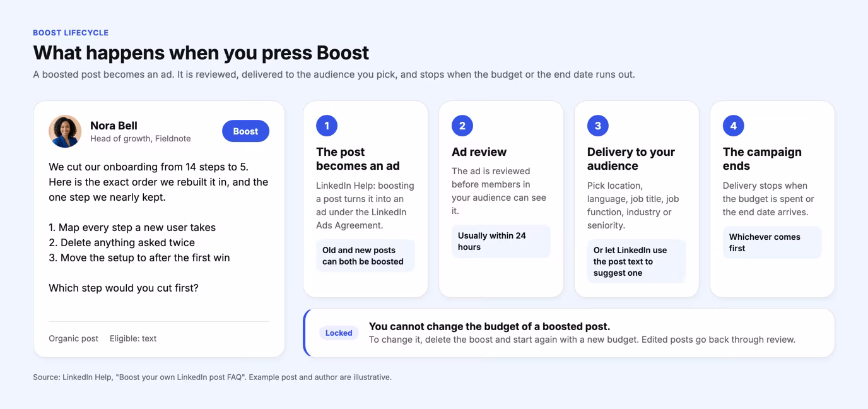The width and height of the screenshot is (868, 409).
Task: Click "You cannot change the budget" heading
Action: click(x=490, y=326)
